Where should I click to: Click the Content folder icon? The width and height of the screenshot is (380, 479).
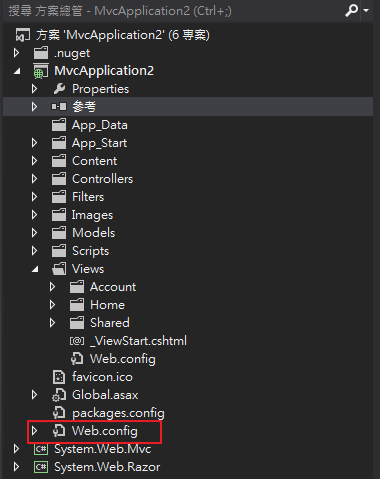coord(59,161)
